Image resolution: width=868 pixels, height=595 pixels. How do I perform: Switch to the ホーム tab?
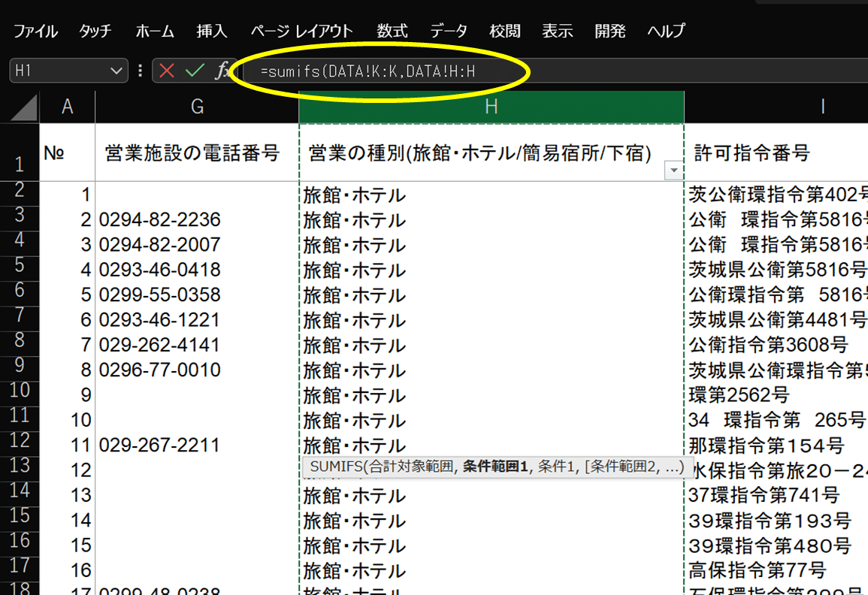[x=155, y=31]
